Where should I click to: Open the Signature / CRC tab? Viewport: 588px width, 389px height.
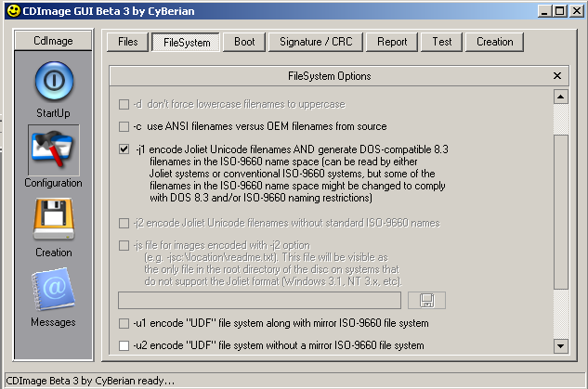[316, 42]
